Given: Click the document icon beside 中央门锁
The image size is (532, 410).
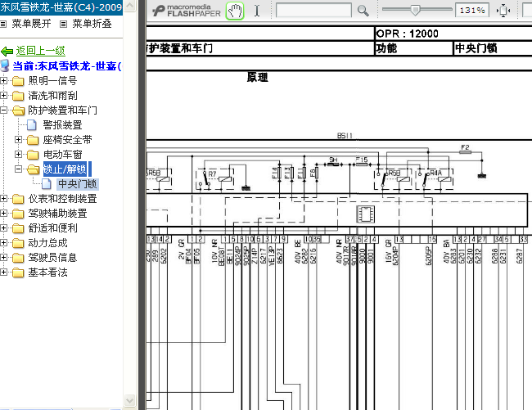Looking at the screenshot, I should [47, 184].
